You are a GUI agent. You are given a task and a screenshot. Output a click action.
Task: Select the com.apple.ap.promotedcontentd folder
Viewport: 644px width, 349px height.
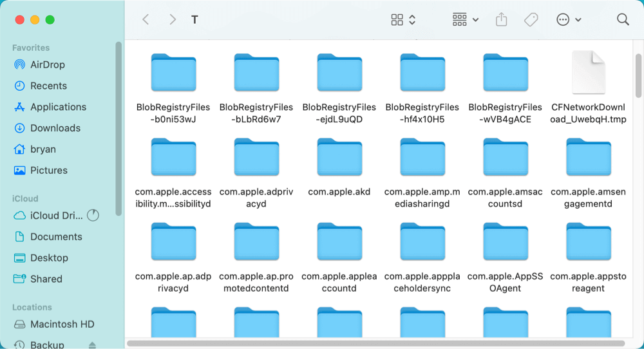[x=256, y=241]
